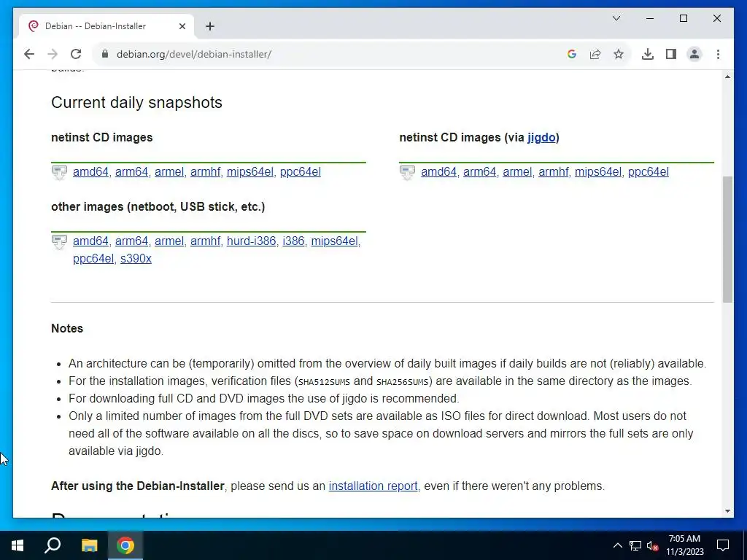
Task: Click the address bar URL
Action: 194,54
